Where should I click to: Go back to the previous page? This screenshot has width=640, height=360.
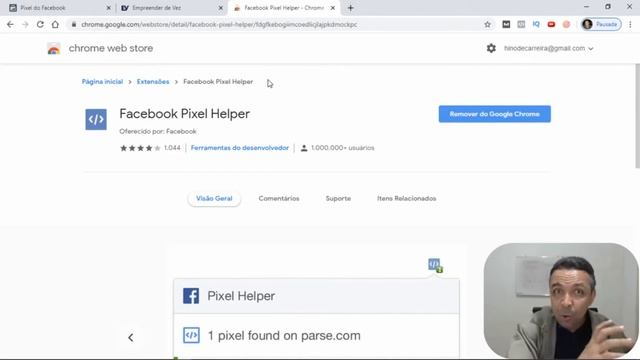coord(10,24)
